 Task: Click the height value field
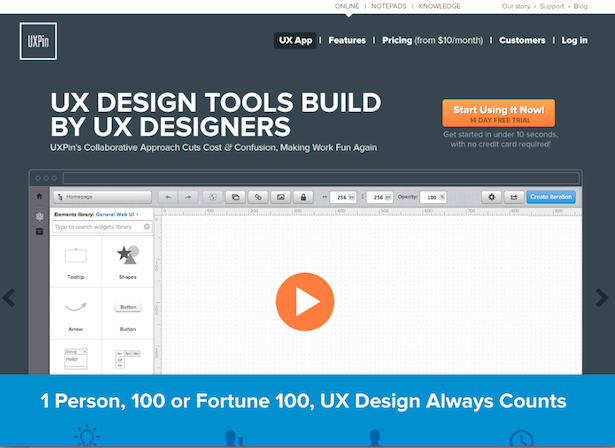[x=379, y=197]
